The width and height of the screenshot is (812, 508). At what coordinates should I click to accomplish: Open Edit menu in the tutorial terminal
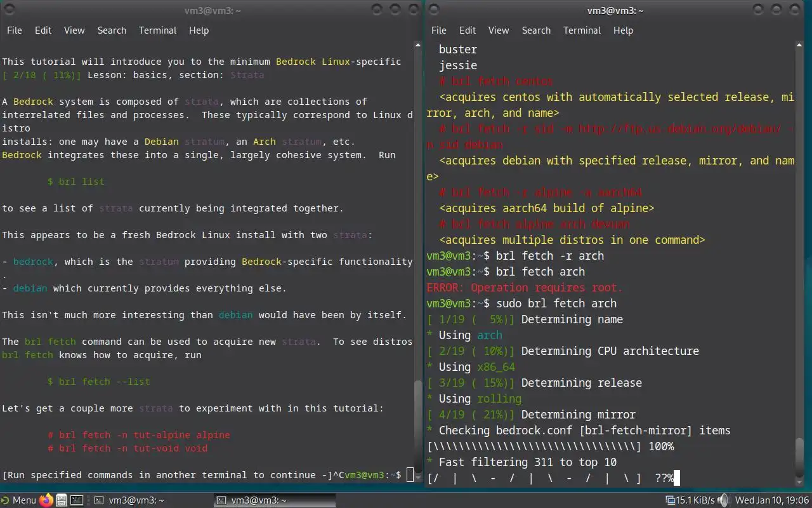pos(43,30)
